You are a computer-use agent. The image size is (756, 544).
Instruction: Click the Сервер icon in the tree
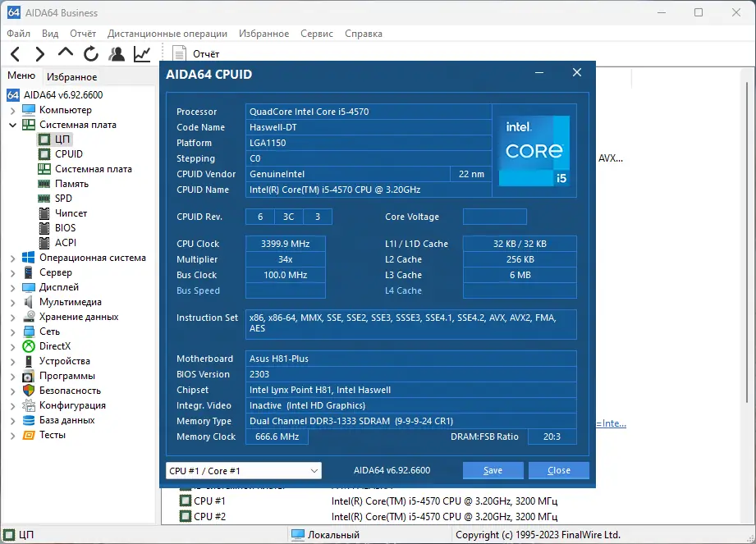pos(29,272)
